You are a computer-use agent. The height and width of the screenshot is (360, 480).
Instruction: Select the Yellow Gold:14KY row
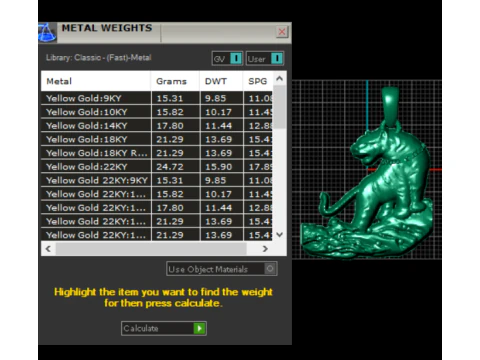(157, 126)
